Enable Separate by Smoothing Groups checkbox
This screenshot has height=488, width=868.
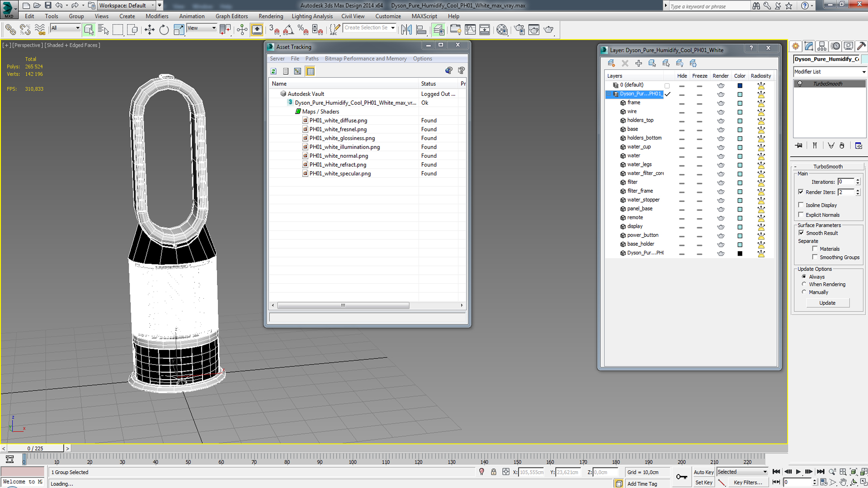pyautogui.click(x=815, y=257)
